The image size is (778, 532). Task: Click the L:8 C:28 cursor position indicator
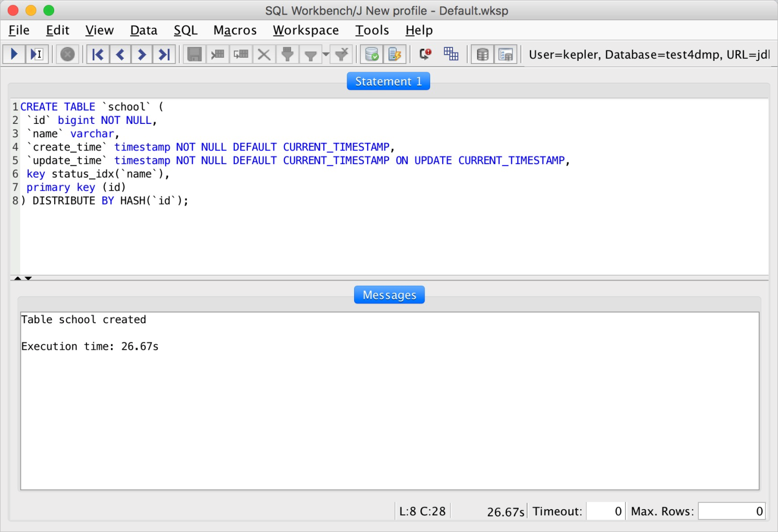[x=422, y=511]
